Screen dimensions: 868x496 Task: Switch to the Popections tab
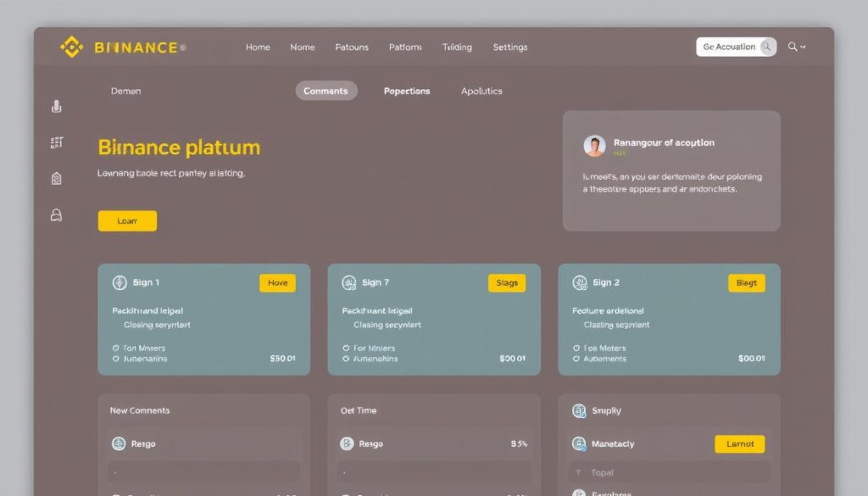coord(407,91)
